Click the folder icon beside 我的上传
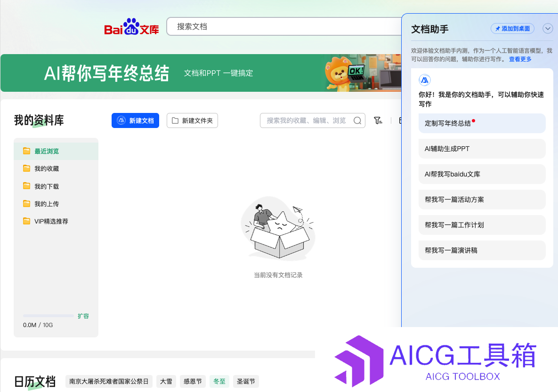This screenshot has height=392, width=558. pos(27,204)
